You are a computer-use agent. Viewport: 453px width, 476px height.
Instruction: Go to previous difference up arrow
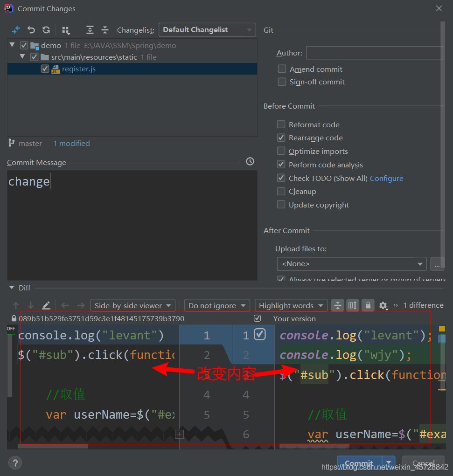pos(16,305)
